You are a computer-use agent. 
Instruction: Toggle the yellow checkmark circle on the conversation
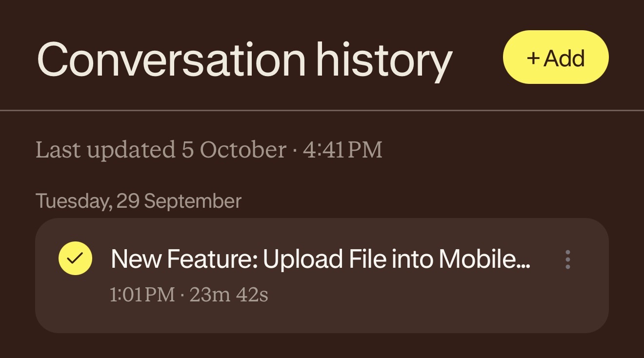[75, 259]
